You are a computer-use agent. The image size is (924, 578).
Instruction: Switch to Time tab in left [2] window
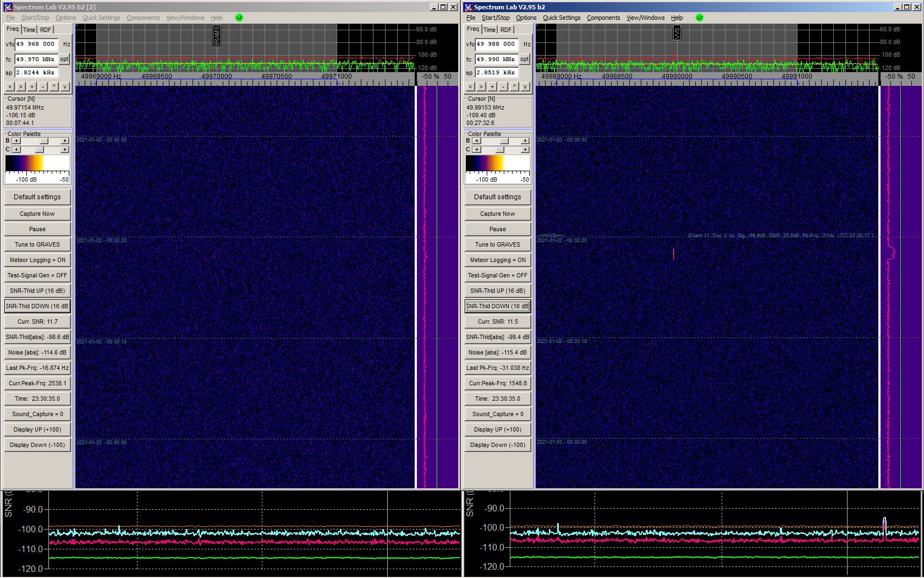29,30
